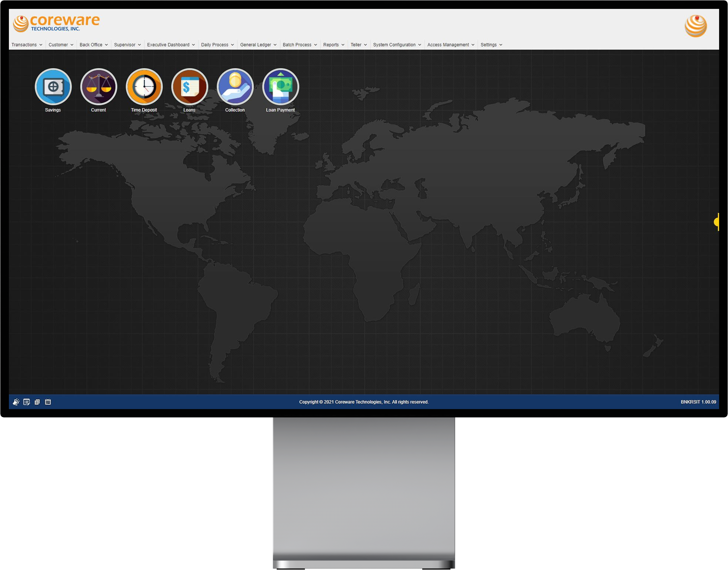Screen dimensions: 728x570
Task: Open the Transactions menu
Action: [27, 45]
